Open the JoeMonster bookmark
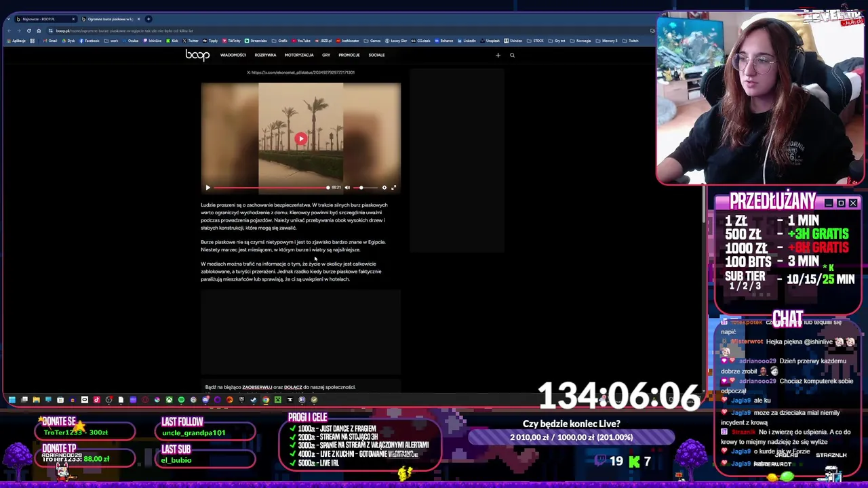Screen dimensions: 868x488 pyautogui.click(x=347, y=41)
